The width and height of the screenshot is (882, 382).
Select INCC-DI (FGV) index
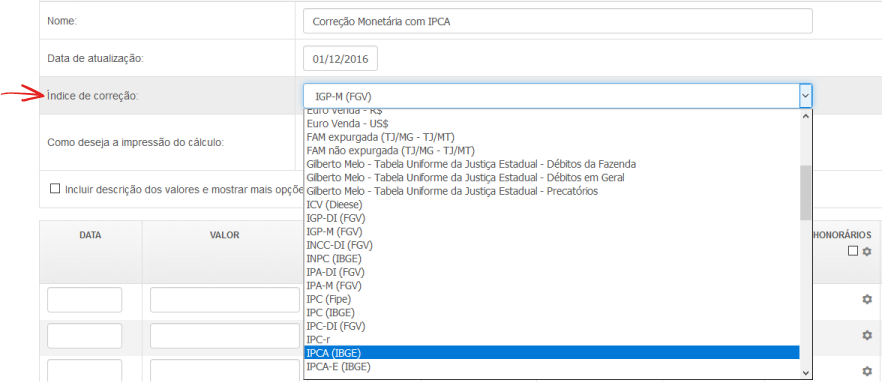coord(551,245)
